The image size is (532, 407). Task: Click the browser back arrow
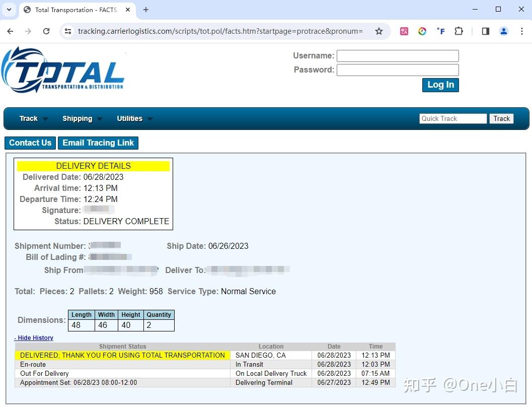[x=10, y=31]
